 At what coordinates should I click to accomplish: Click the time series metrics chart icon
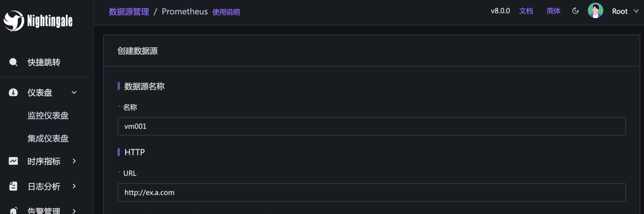tap(13, 161)
